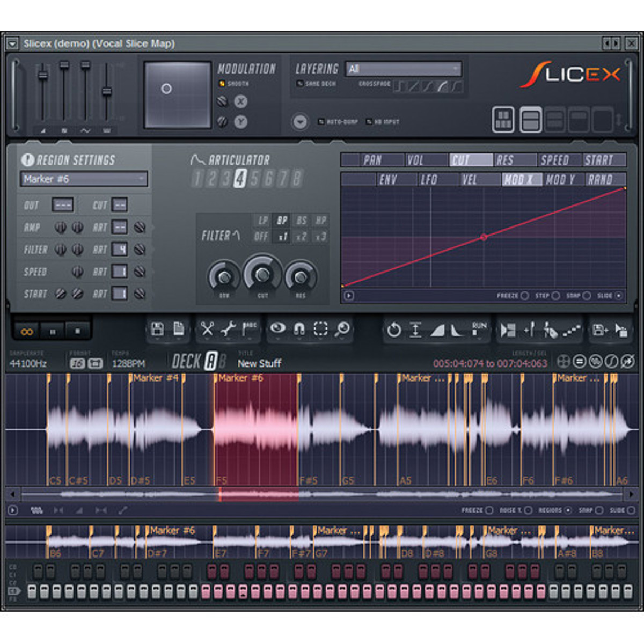The height and width of the screenshot is (644, 644).
Task: Select articulator number 5
Action: pyautogui.click(x=254, y=178)
